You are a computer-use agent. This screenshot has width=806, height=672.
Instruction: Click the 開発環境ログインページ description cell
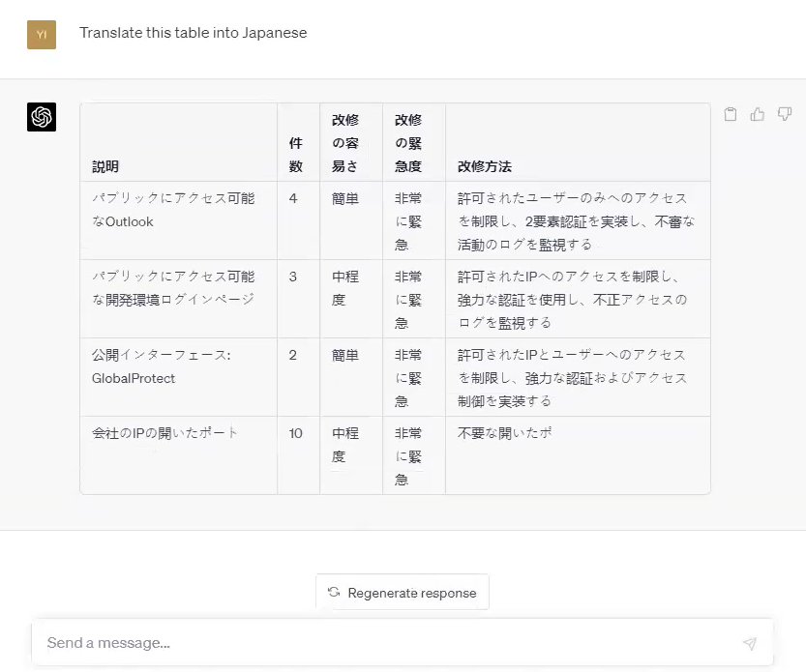point(178,299)
